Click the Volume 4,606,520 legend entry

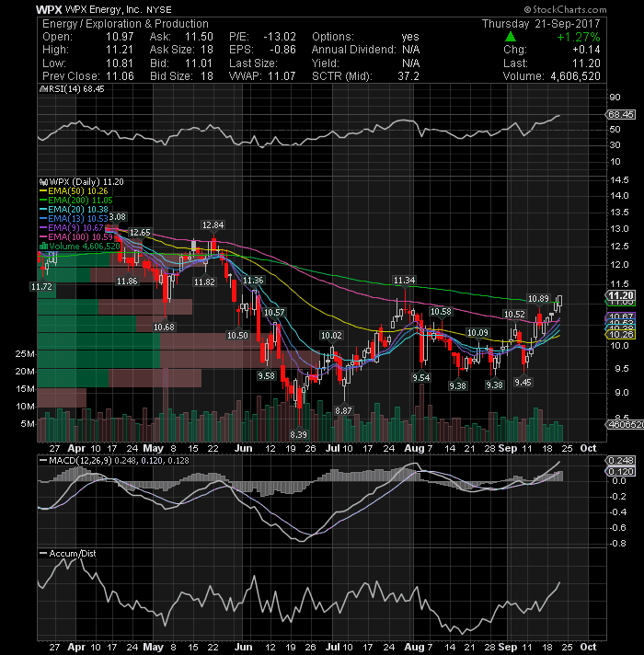pyautogui.click(x=80, y=247)
